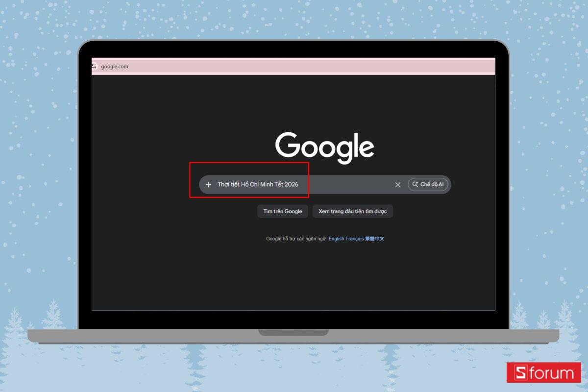The width and height of the screenshot is (588, 392).
Task: Switch language to English
Action: 336,239
